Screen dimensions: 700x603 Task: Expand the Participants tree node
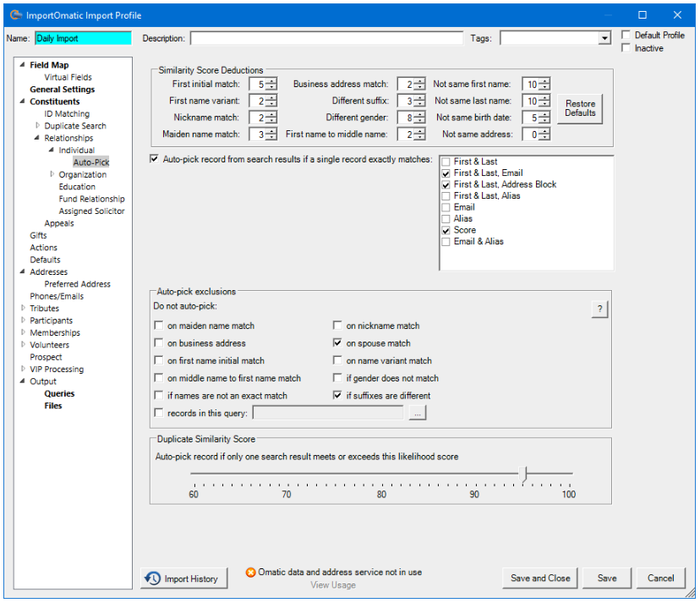23,320
